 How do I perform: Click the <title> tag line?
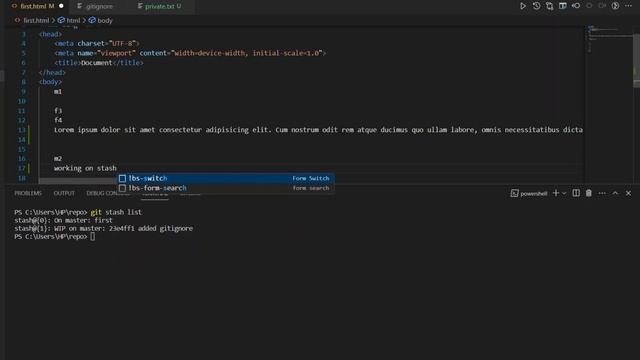coord(99,63)
